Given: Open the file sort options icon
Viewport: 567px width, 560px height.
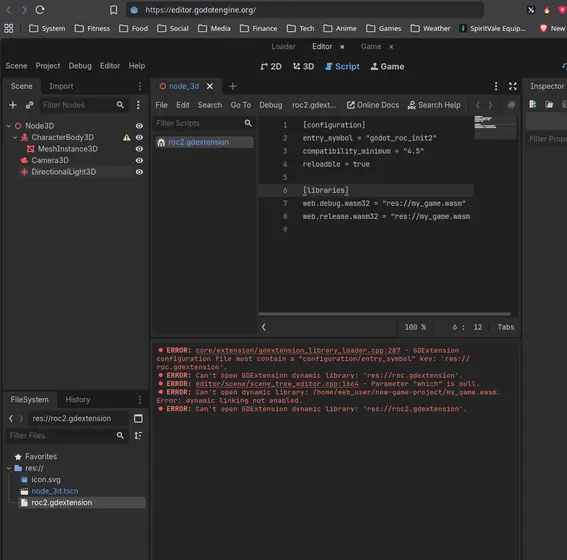Looking at the screenshot, I should pos(138,436).
